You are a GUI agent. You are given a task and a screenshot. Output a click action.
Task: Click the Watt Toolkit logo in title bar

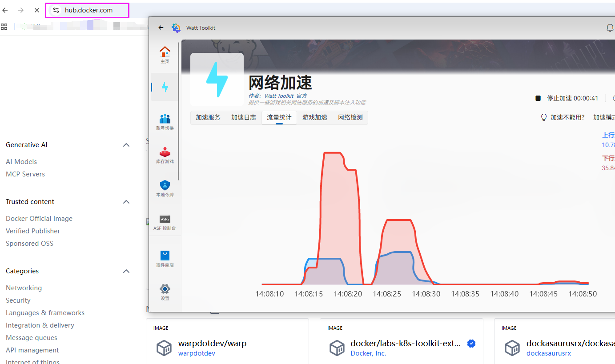pos(176,28)
